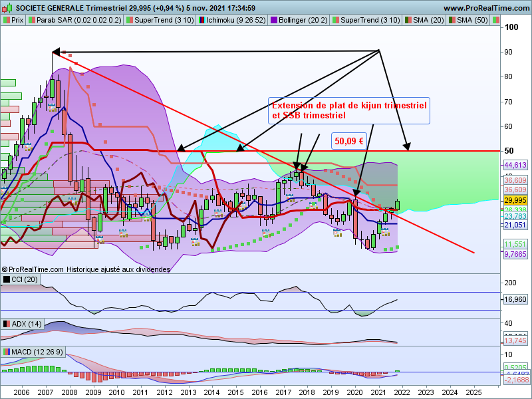
Task: Click the dark blue price label 21,051
Action: [x=515, y=225]
